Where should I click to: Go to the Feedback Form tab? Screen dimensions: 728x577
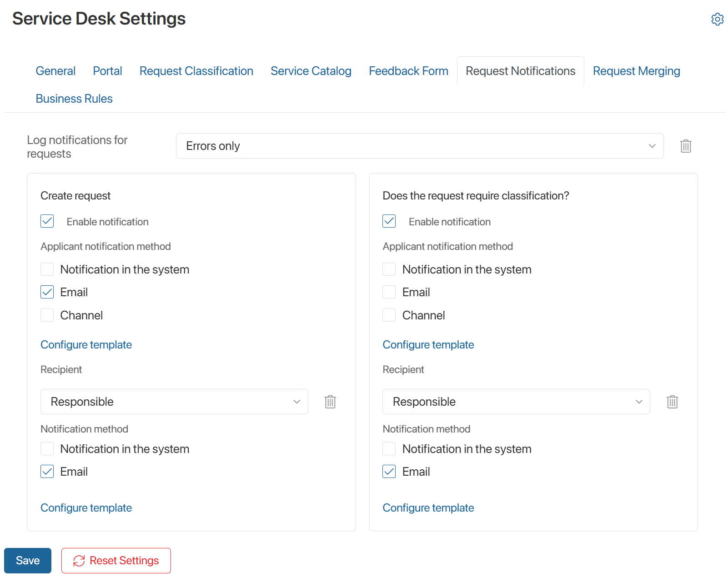[x=408, y=71]
